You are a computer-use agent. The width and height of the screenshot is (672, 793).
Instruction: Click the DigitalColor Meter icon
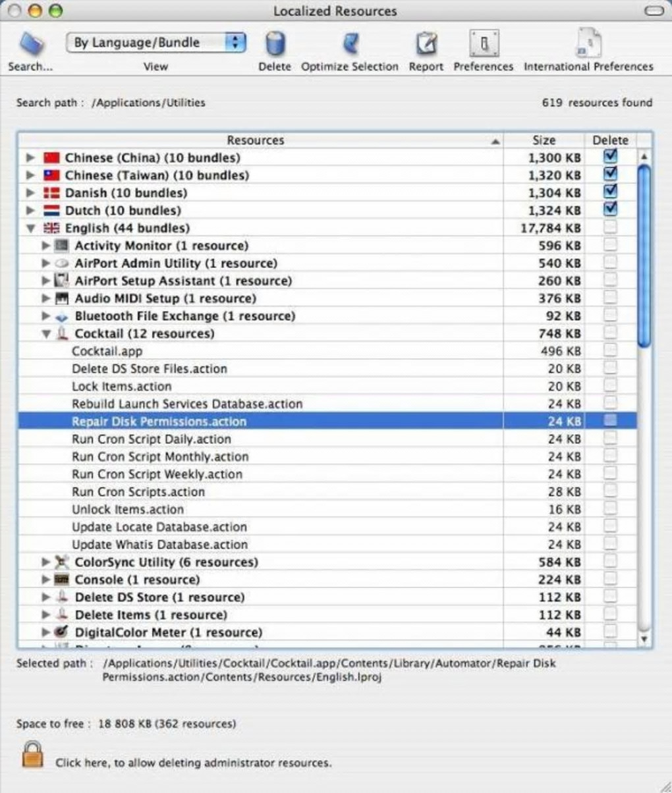62,632
